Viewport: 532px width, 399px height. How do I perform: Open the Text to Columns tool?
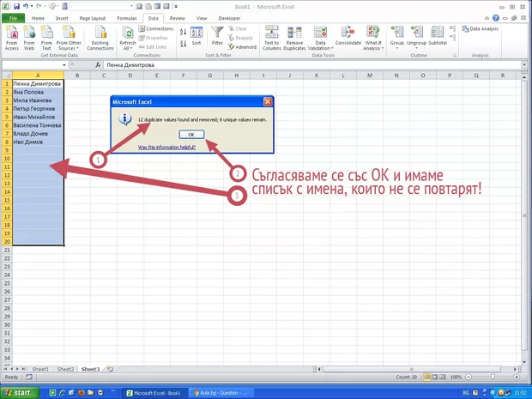coord(271,33)
